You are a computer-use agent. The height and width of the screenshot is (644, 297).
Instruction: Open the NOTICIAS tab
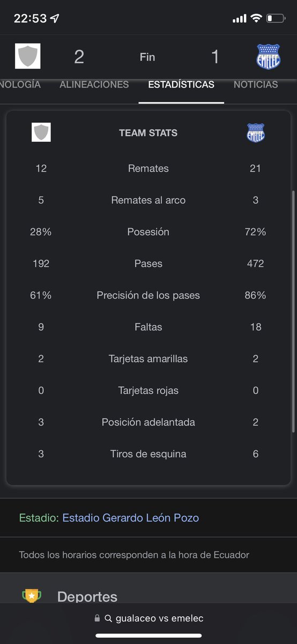(x=256, y=85)
